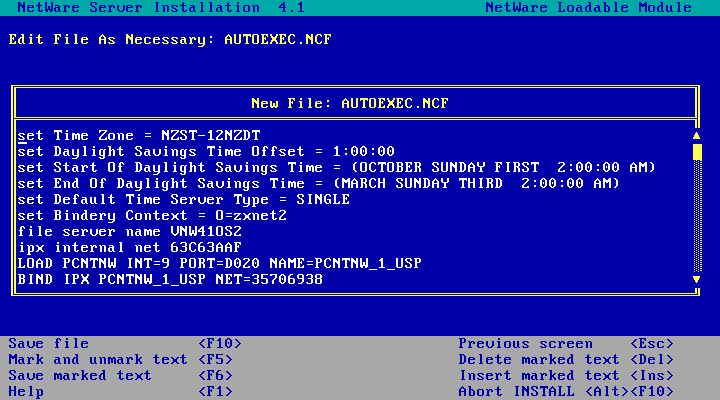The width and height of the screenshot is (720, 400).
Task: Click the scrollbar up arrow
Action: (x=697, y=135)
